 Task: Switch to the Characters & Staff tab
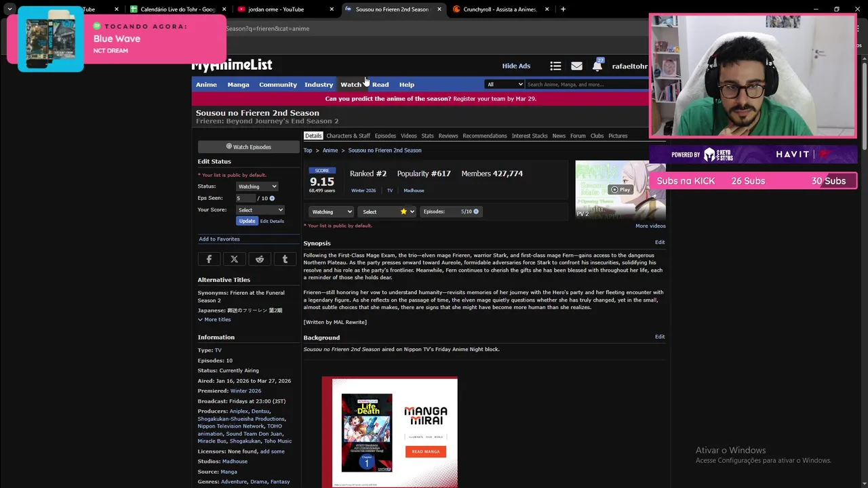[348, 136]
